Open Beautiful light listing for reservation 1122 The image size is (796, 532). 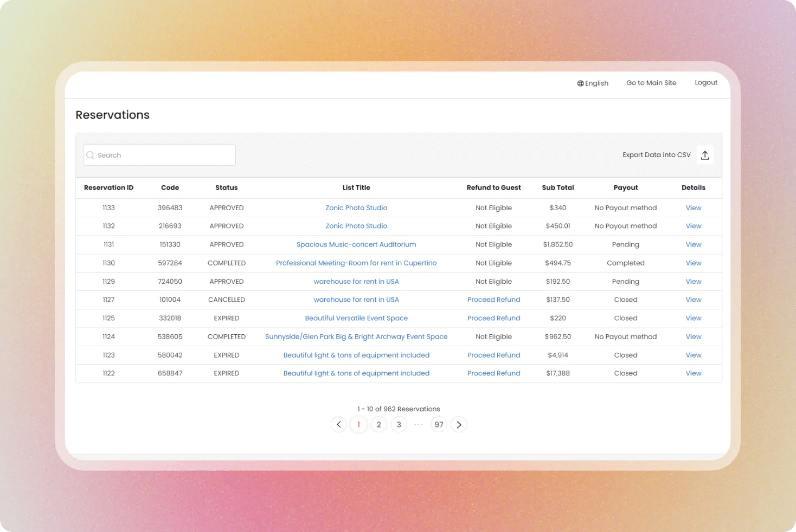(x=356, y=373)
